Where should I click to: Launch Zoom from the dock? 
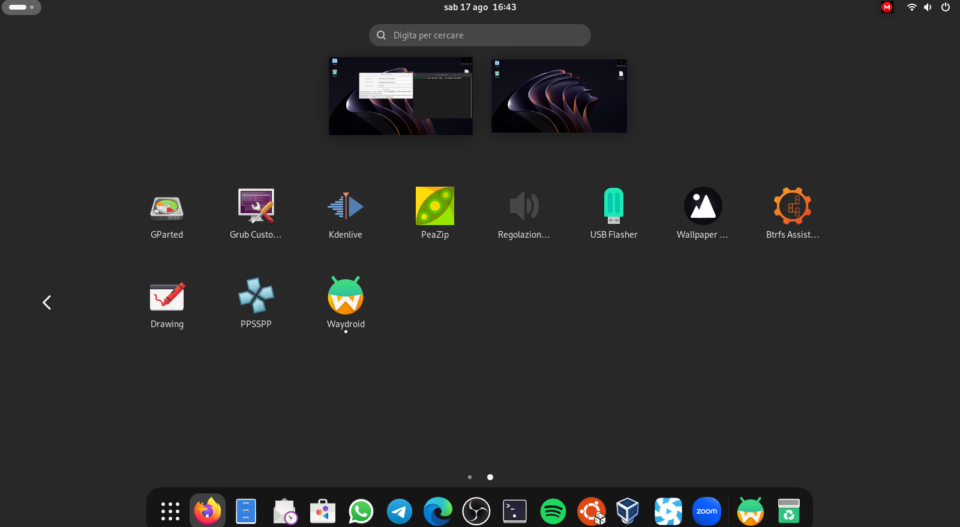706,511
